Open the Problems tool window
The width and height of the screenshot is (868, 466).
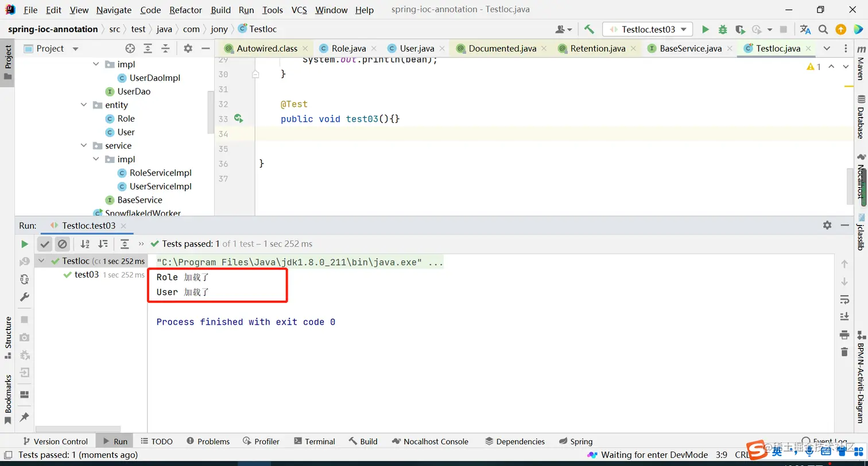pyautogui.click(x=208, y=441)
